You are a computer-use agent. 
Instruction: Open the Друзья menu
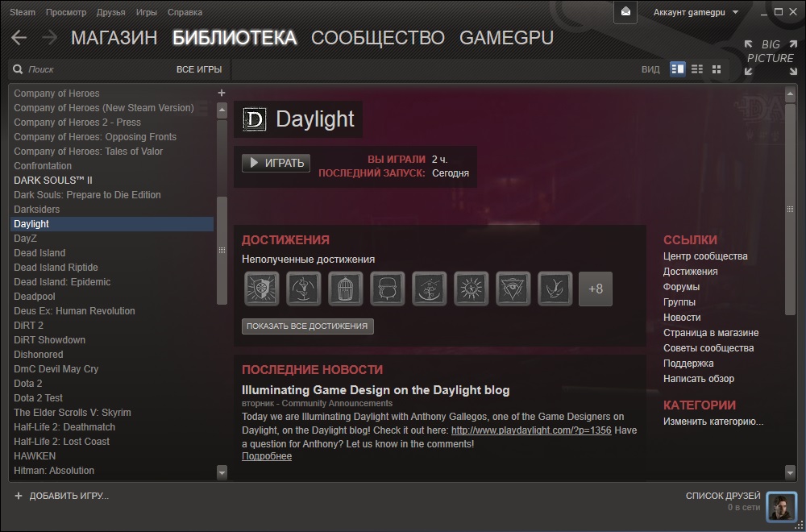(112, 12)
